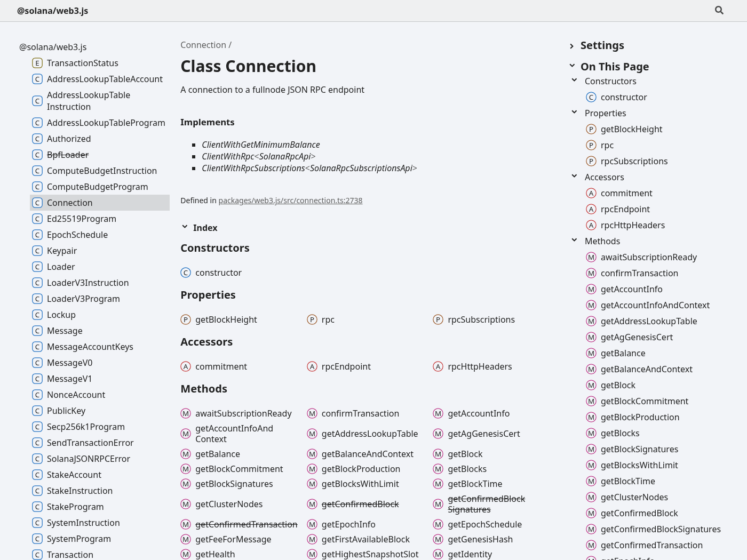
Task: Click the class icon beside StakeProgram
Action: pos(37,507)
